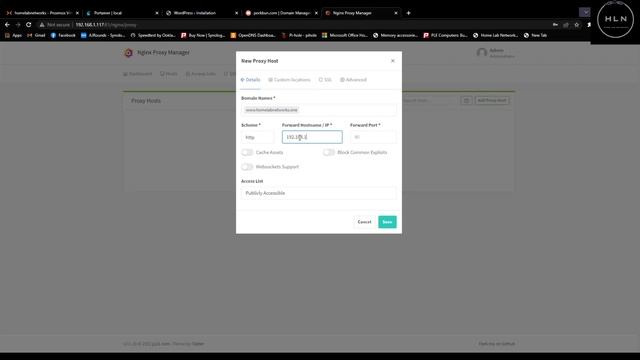Open the Memory accessories bookmark
This screenshot has height=360, width=640.
coord(395,36)
